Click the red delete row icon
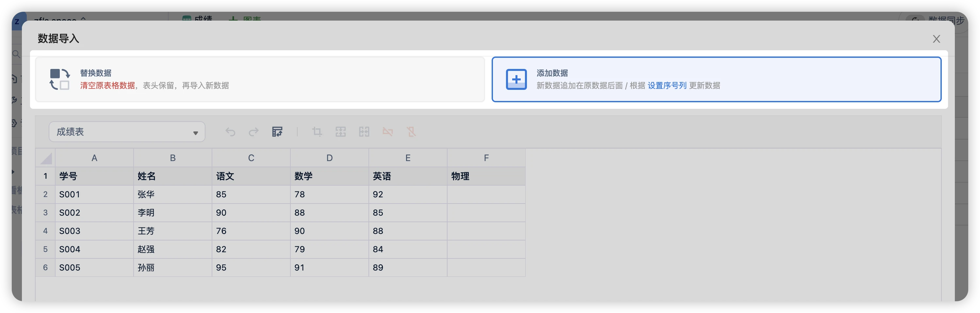The height and width of the screenshot is (313, 980). click(388, 132)
